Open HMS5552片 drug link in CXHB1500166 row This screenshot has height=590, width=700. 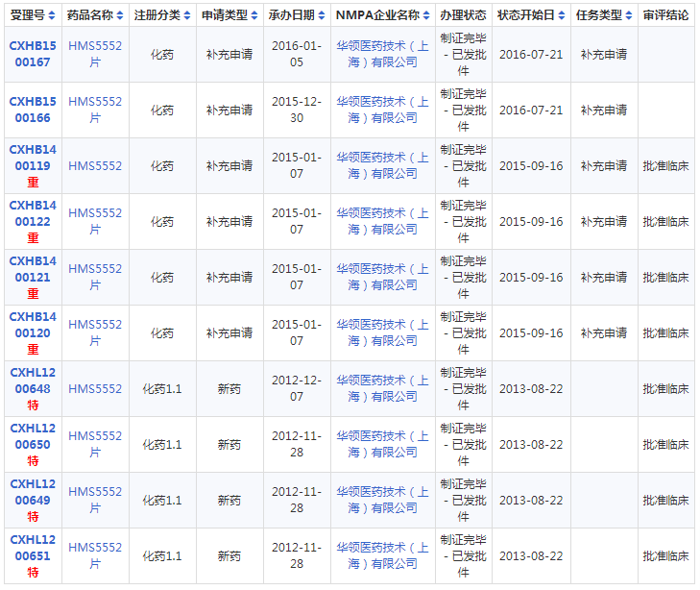tap(95, 110)
